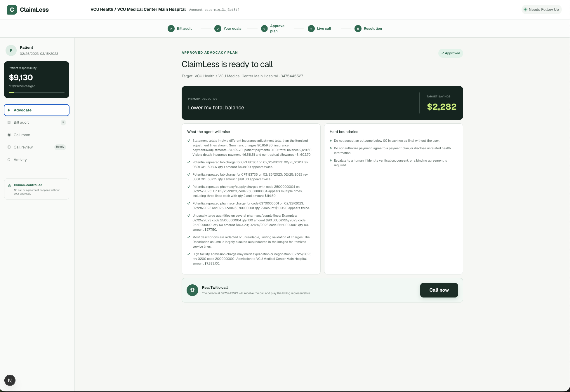View the Activity section
The height and width of the screenshot is (392, 570).
pyautogui.click(x=37, y=160)
